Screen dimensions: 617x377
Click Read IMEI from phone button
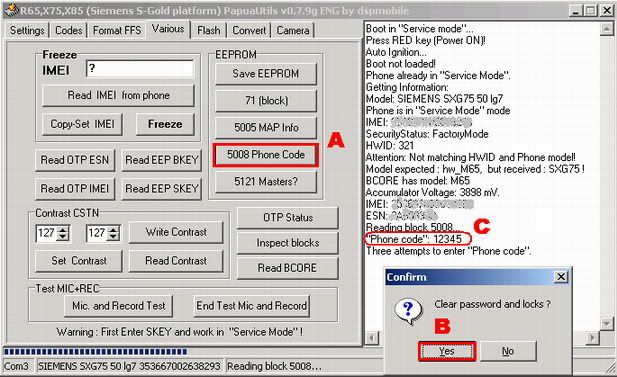(x=118, y=95)
